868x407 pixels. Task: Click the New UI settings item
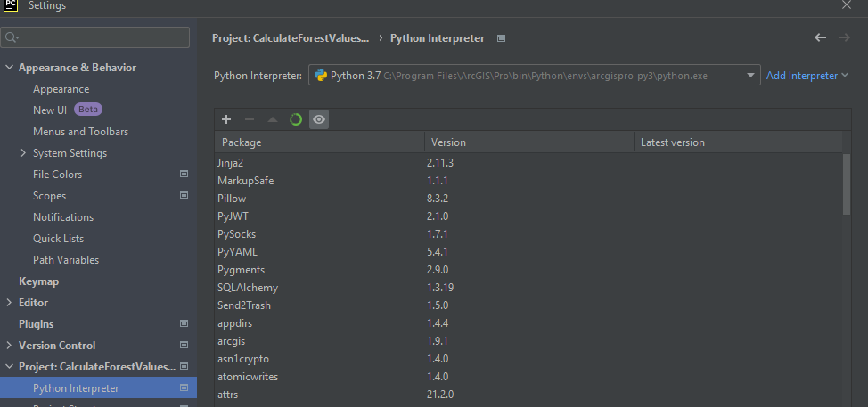[x=50, y=110]
